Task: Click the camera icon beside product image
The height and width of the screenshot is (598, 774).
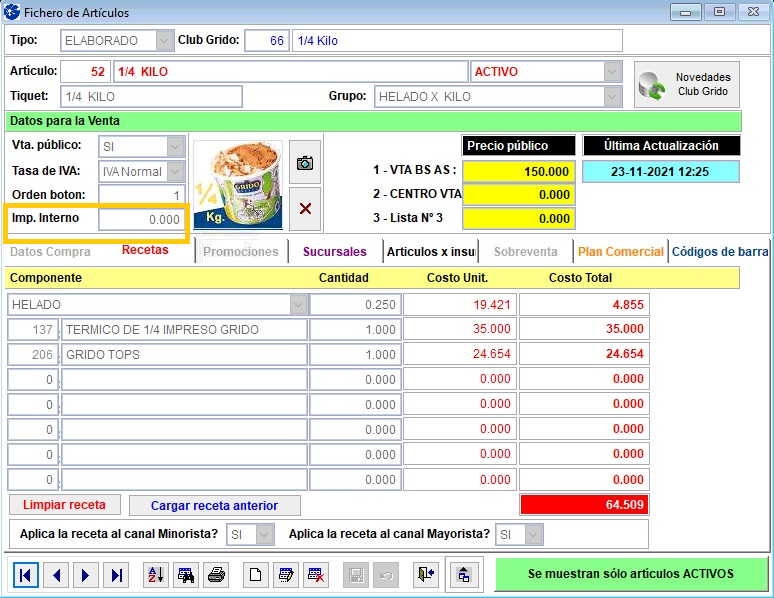Action: click(305, 163)
